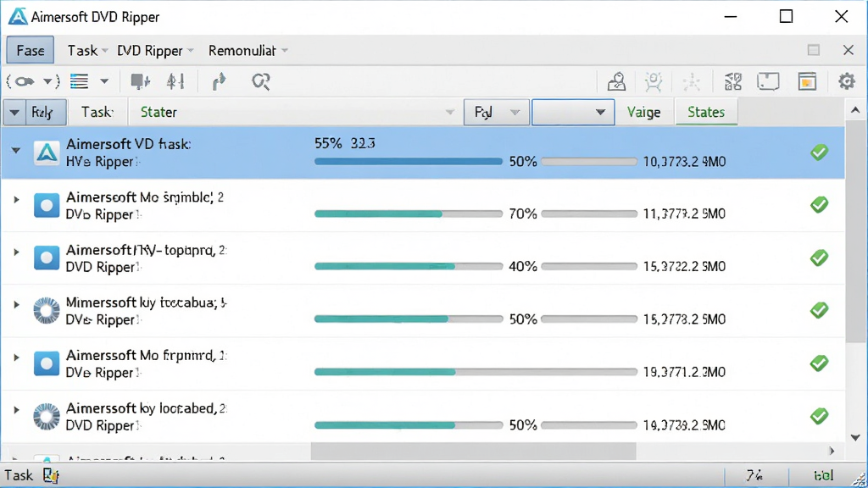The height and width of the screenshot is (488, 868).
Task: Click the user lock account icon
Action: coord(617,82)
